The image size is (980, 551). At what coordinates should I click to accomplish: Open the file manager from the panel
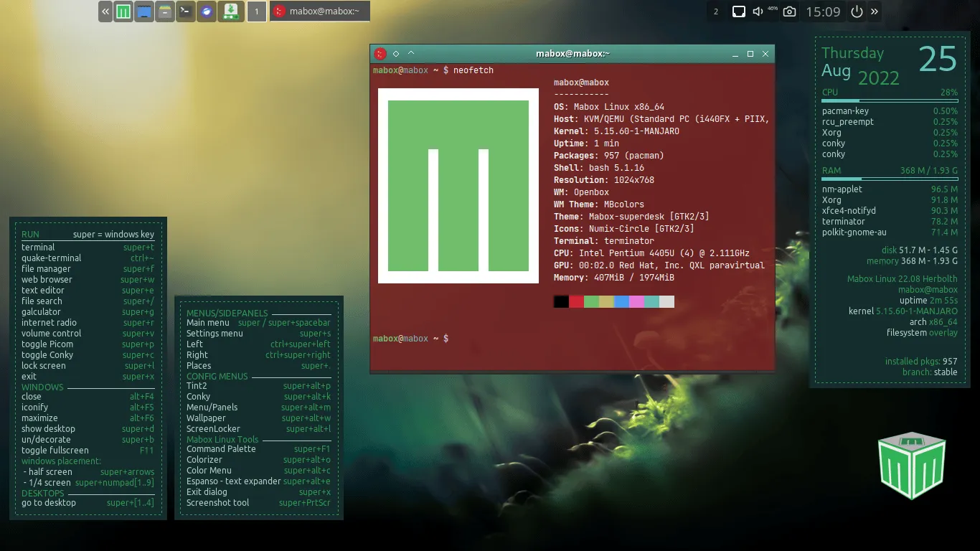[163, 11]
